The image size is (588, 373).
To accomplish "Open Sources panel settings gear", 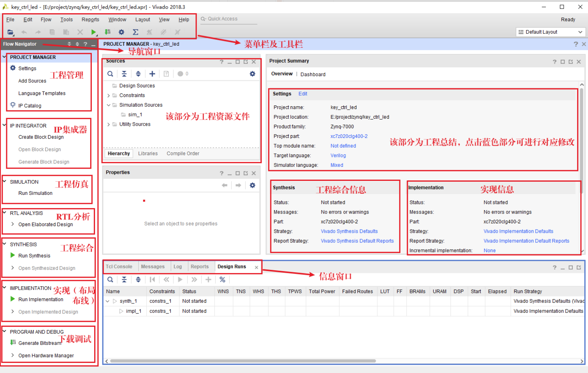I will [x=252, y=74].
